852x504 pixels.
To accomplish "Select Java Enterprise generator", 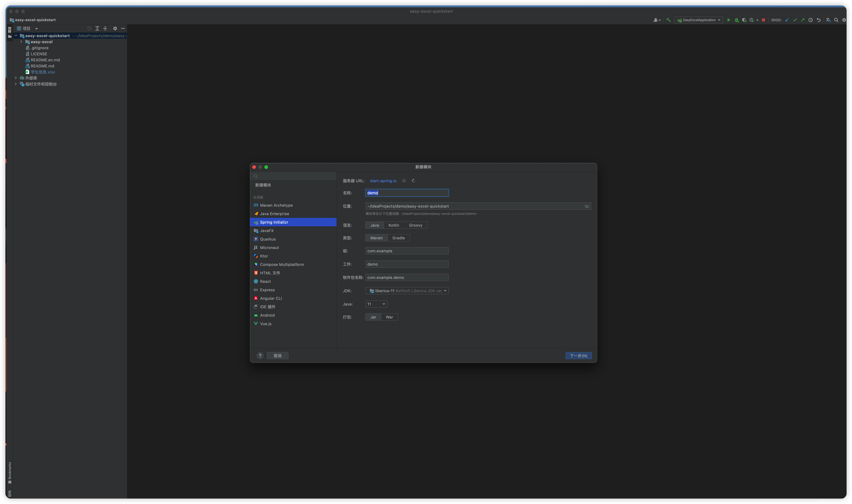I will [x=293, y=214].
